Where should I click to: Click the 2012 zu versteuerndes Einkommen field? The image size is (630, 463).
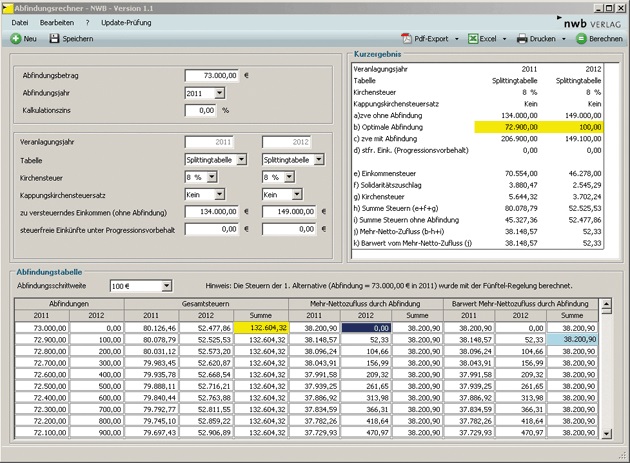[x=289, y=212]
